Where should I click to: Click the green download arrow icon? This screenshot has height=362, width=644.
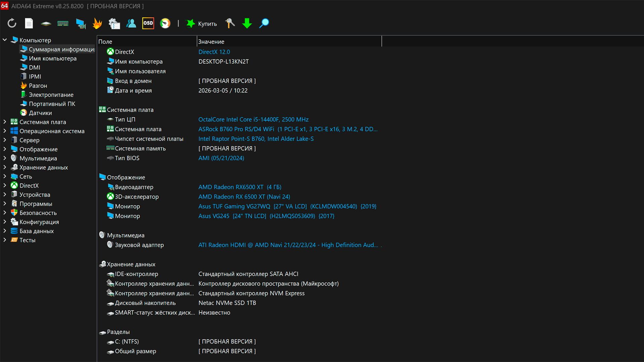247,23
